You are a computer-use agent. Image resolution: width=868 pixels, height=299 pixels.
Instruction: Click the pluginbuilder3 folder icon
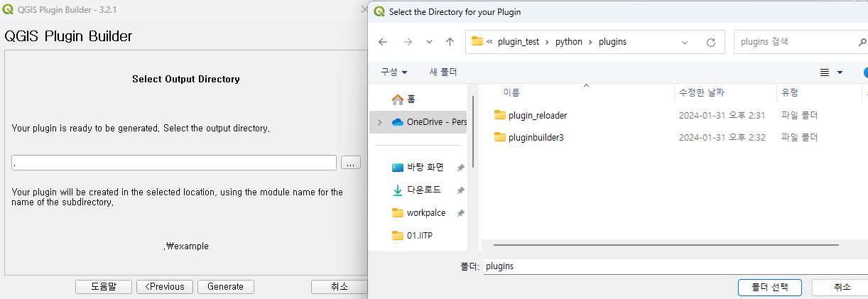(x=499, y=137)
